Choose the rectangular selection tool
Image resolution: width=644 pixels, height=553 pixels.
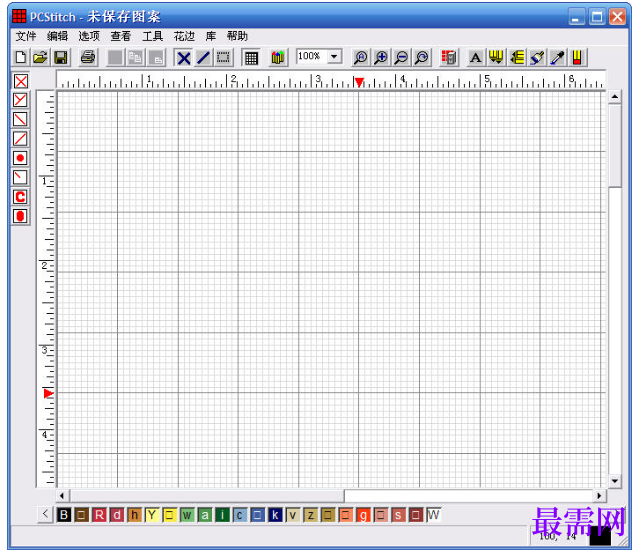(x=223, y=58)
